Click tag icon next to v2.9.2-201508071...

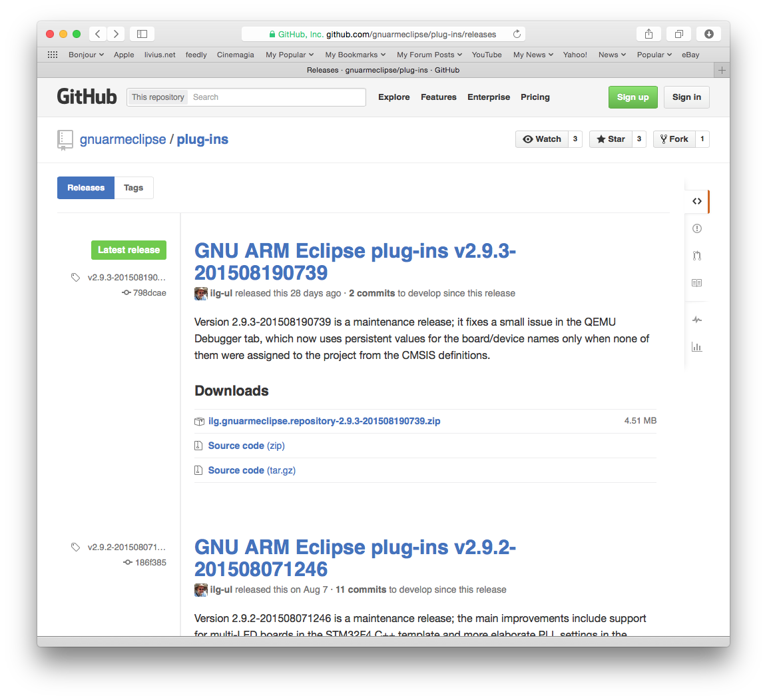75,547
